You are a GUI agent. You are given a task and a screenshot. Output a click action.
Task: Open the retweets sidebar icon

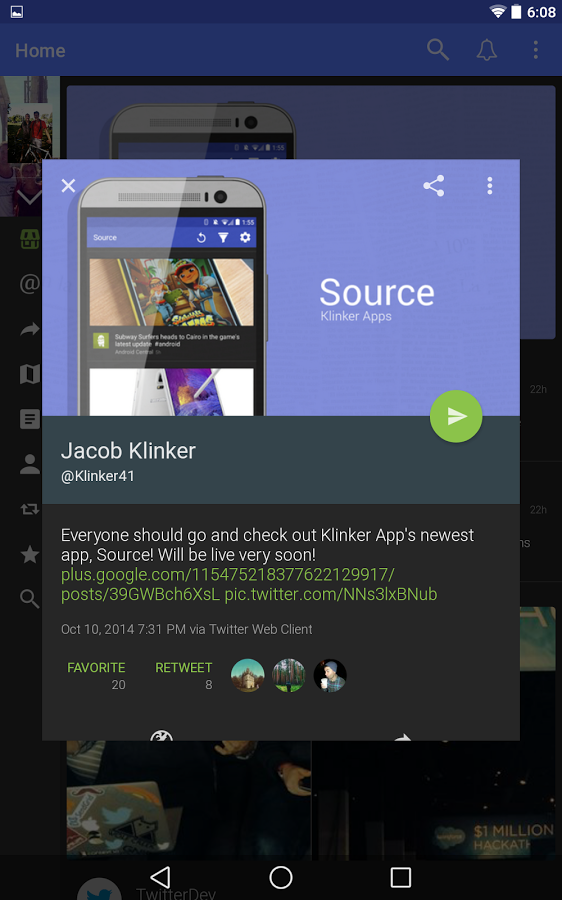click(29, 509)
